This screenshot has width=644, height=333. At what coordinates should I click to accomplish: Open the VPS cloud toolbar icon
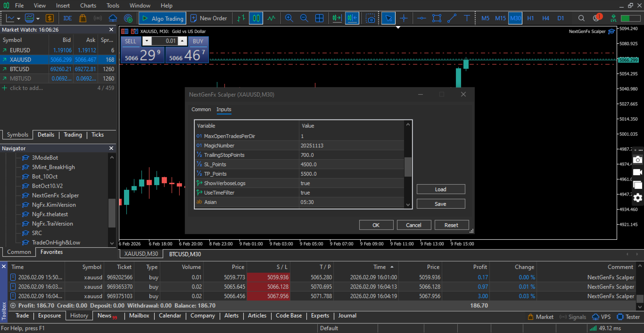(113, 18)
